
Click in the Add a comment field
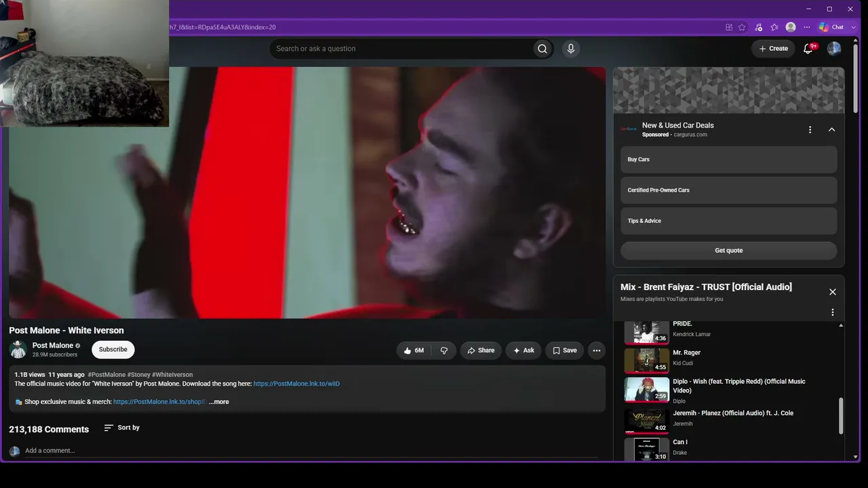pyautogui.click(x=312, y=451)
